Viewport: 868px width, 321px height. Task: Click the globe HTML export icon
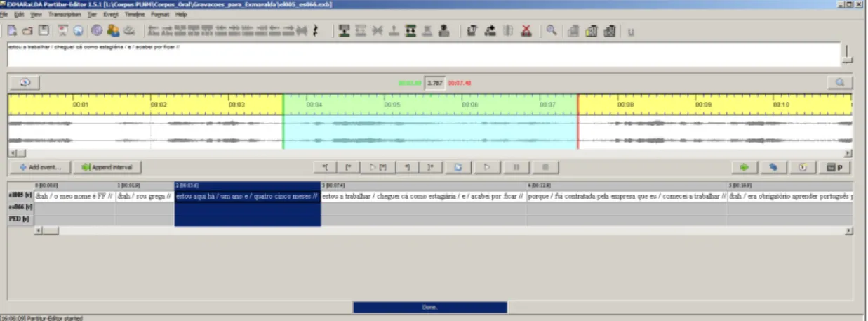coord(78,30)
